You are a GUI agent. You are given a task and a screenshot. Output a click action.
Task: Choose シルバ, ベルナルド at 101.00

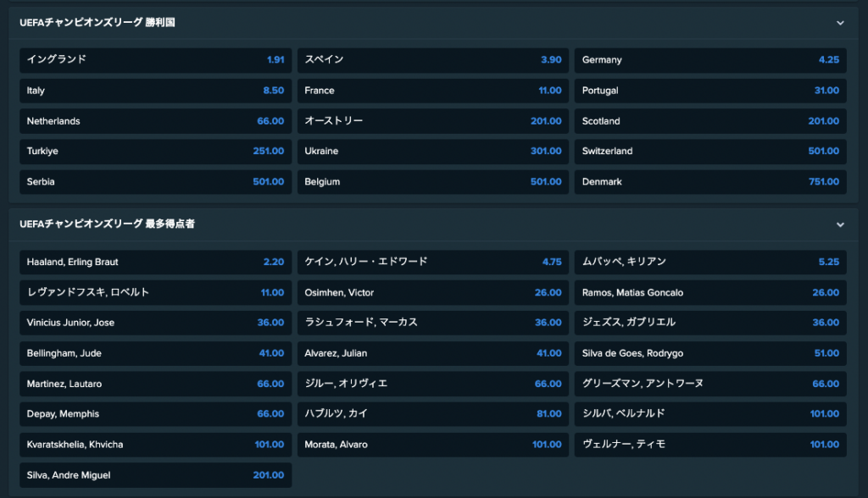(x=710, y=414)
